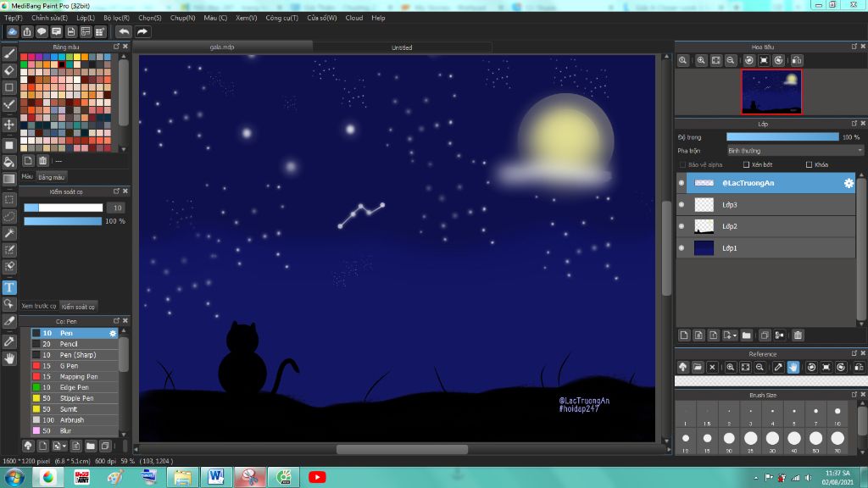Viewport: 868px width, 488px height.
Task: Click the Undo arrow in toolbar
Action: pyautogui.click(x=124, y=31)
